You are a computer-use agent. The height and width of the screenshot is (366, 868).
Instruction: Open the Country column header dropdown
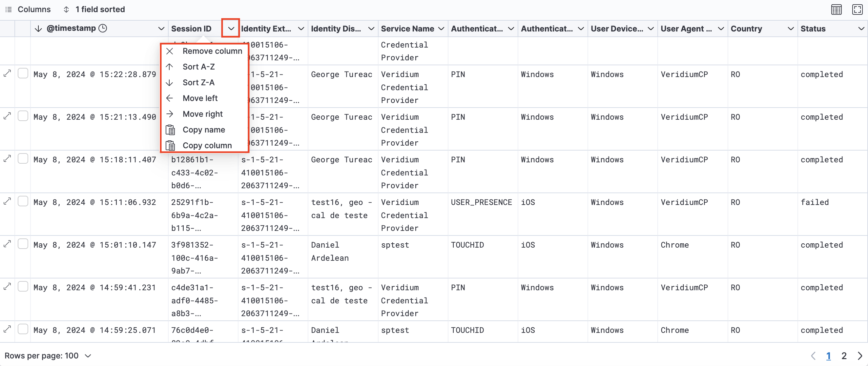[791, 28]
